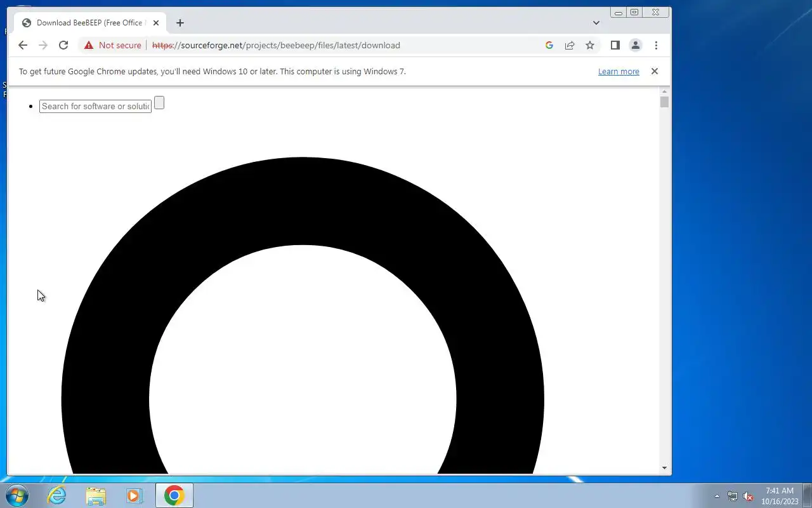Screen dimensions: 812x508
Task: Reload the SourceForge page
Action: coord(63,45)
